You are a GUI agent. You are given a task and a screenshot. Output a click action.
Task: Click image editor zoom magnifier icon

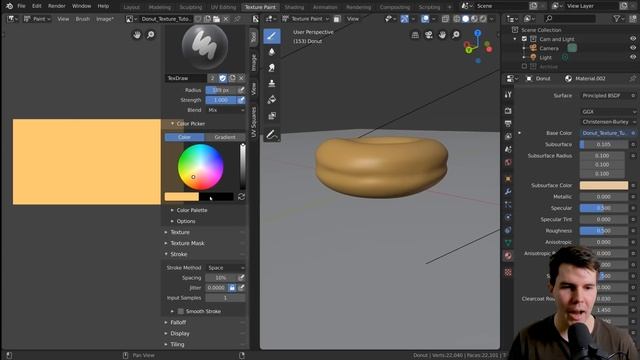point(151,35)
